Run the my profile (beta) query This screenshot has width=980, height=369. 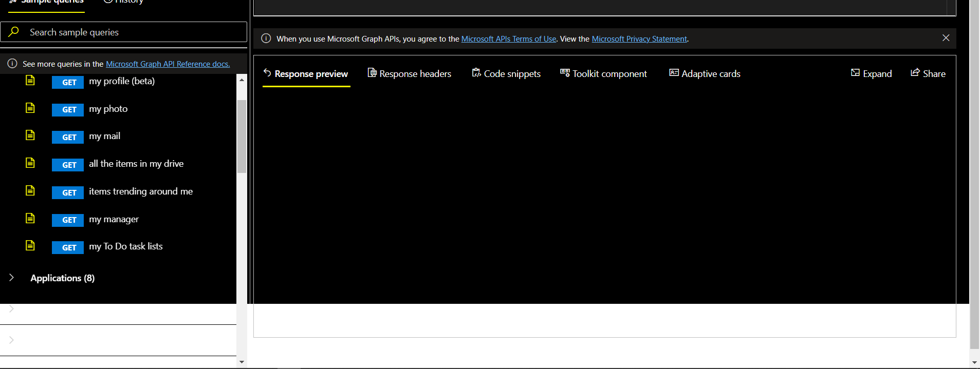[x=121, y=81]
